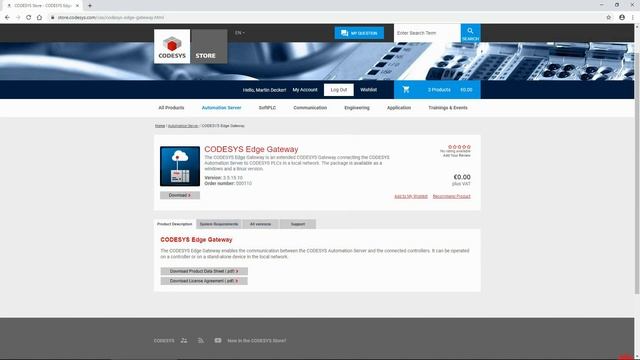The height and width of the screenshot is (360, 640).
Task: Open Trainings & Events menu
Action: pyautogui.click(x=448, y=108)
